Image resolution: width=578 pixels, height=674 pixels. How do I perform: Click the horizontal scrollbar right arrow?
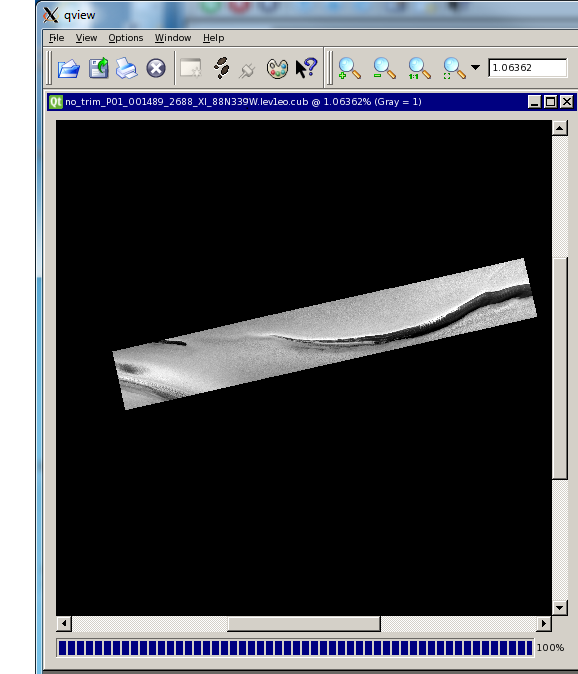point(544,623)
